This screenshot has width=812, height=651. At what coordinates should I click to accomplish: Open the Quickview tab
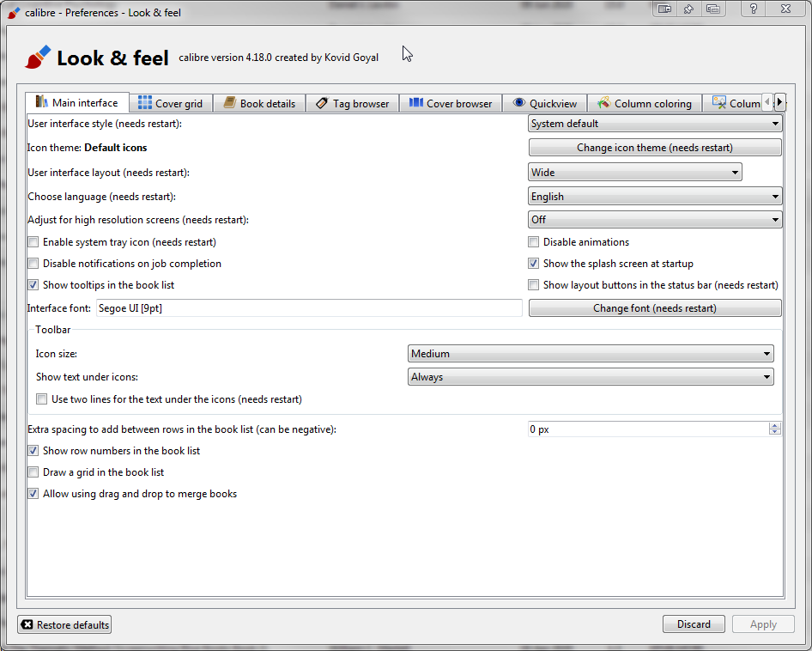(x=544, y=103)
